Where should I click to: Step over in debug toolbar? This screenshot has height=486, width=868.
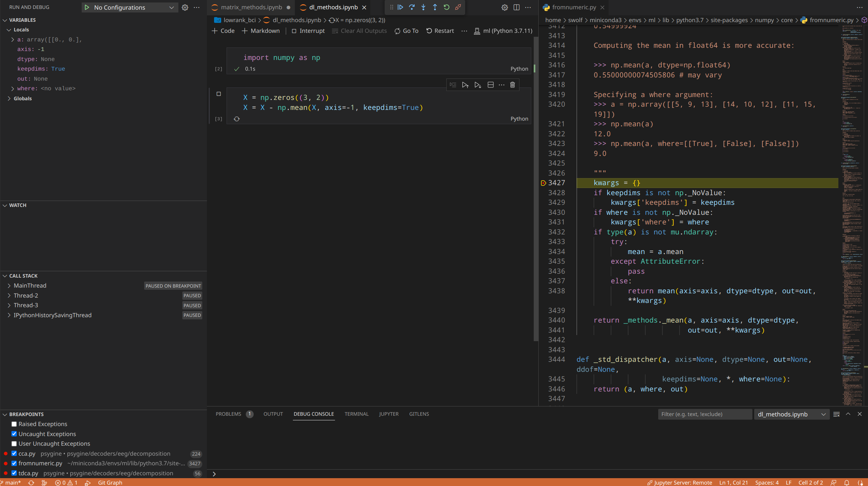click(412, 7)
